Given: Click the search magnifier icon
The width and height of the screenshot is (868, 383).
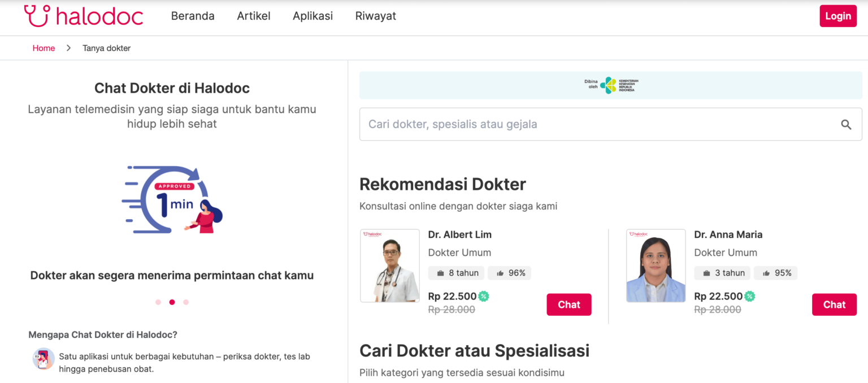Looking at the screenshot, I should coord(846,124).
